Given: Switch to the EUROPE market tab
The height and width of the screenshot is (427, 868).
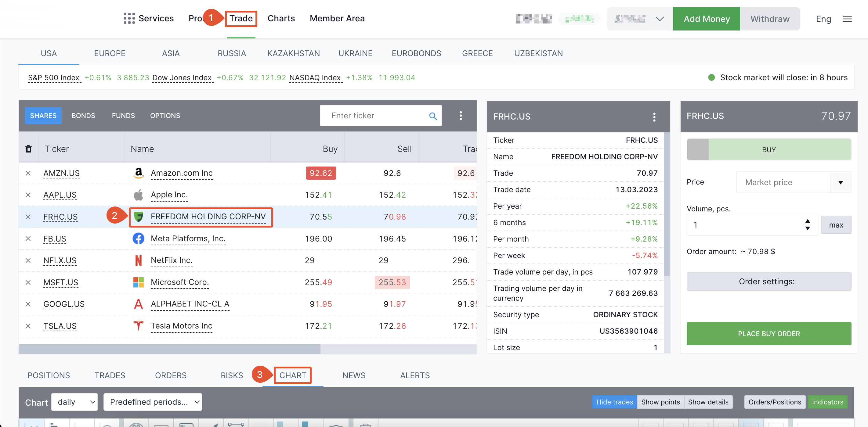Looking at the screenshot, I should (110, 53).
